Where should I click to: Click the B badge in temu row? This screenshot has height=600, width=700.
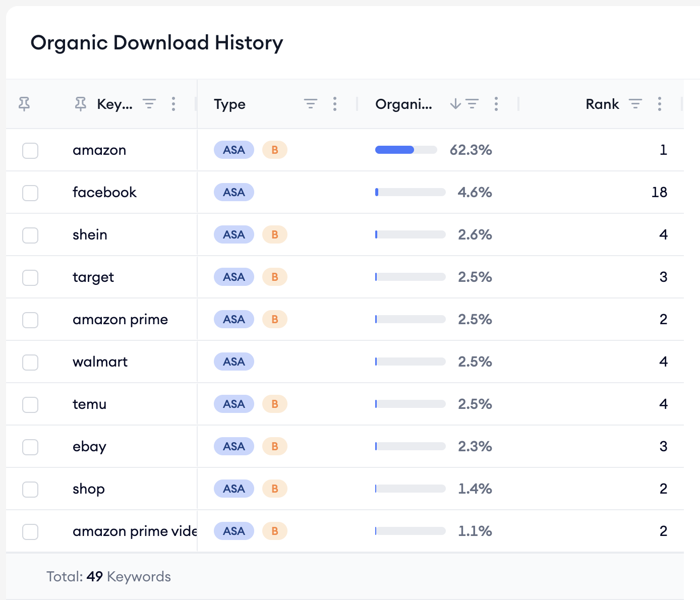(x=275, y=404)
